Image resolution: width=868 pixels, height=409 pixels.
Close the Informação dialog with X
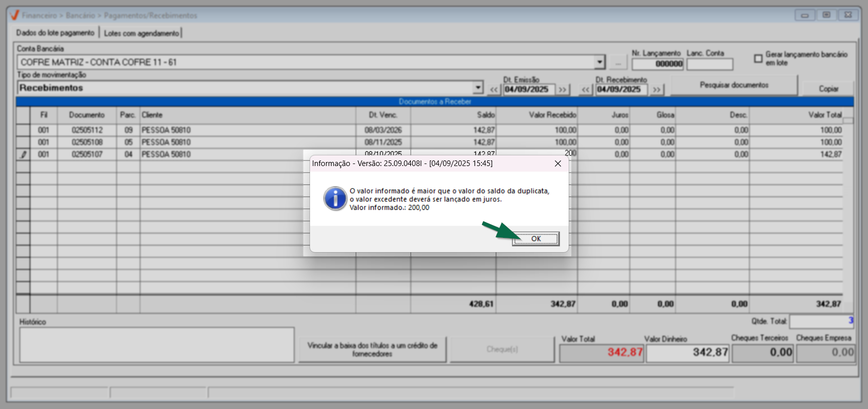pos(558,163)
